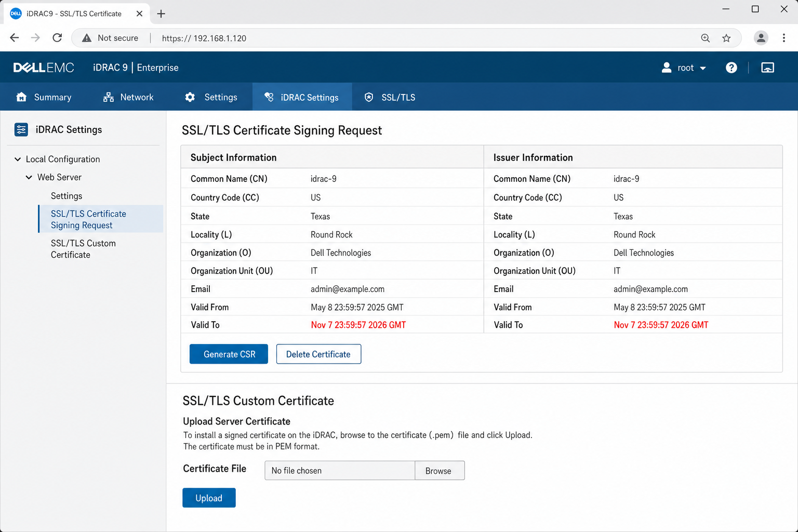This screenshot has height=532, width=798.
Task: Select SSL/TLS Custom Certificate sidebar item
Action: tap(83, 249)
